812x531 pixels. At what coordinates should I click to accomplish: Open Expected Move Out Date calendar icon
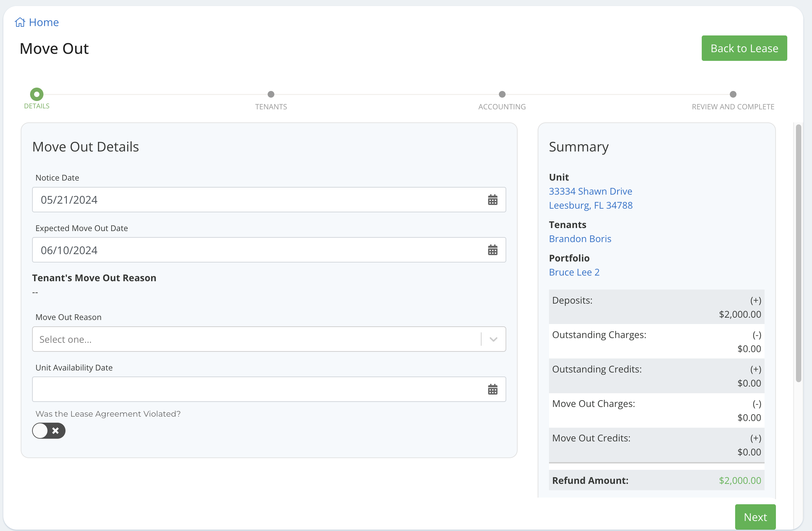pos(492,250)
